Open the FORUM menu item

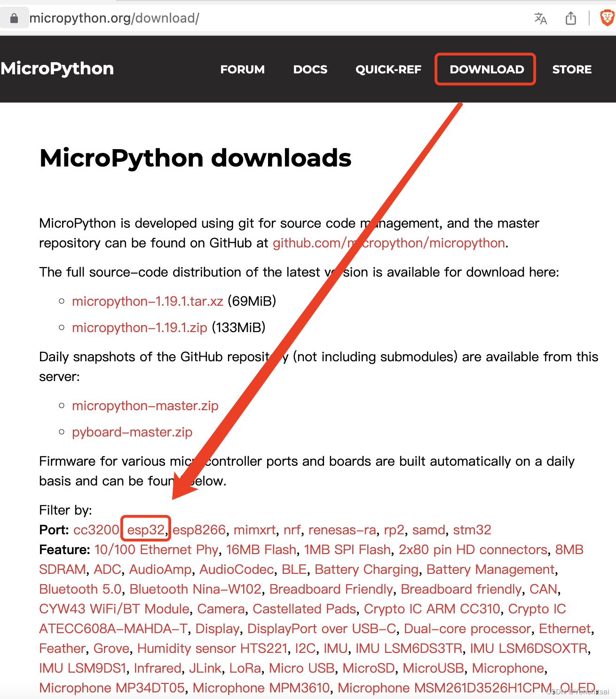[x=243, y=70]
